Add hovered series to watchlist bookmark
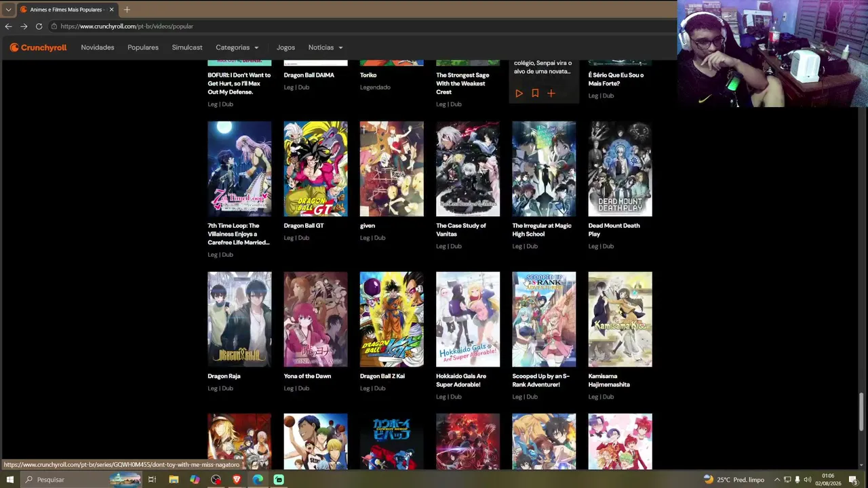The height and width of the screenshot is (488, 868). [535, 94]
